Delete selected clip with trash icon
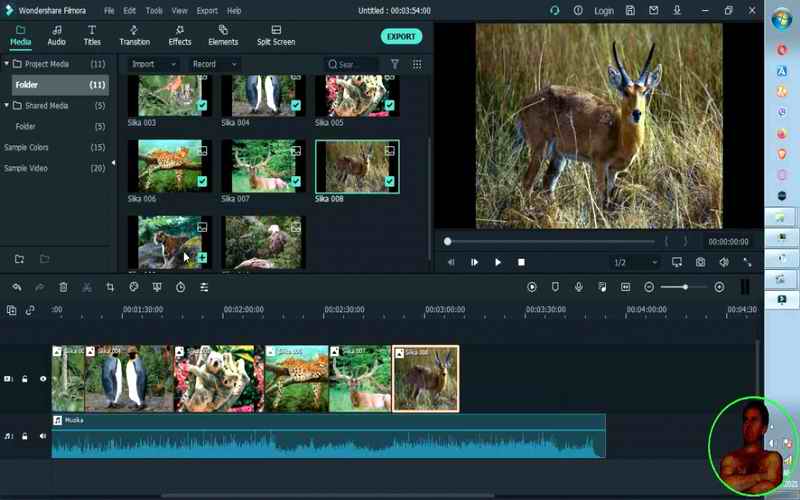This screenshot has height=500, width=800. 63,287
